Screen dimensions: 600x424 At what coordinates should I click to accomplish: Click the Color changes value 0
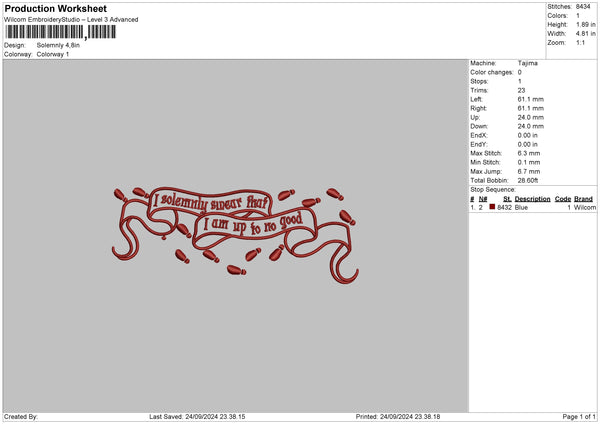pyautogui.click(x=520, y=72)
